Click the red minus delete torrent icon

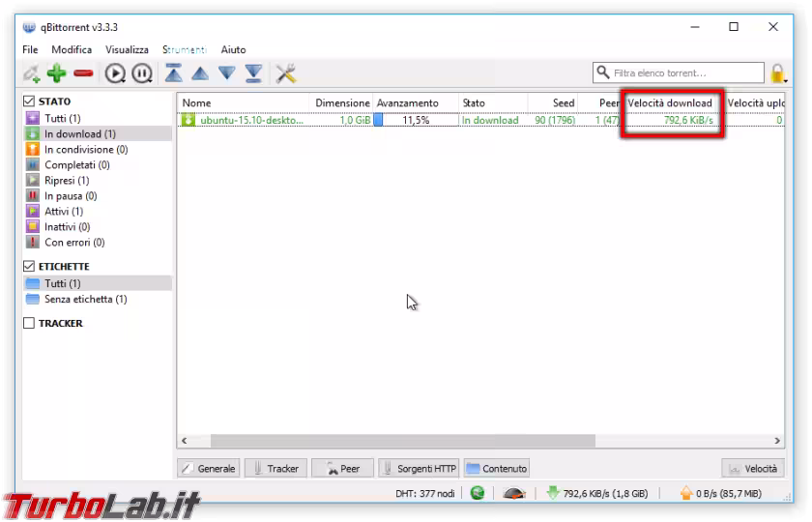tap(84, 73)
